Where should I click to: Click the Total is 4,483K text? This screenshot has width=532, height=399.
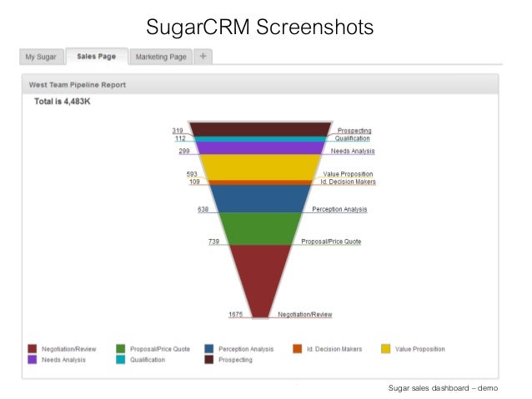(62, 102)
